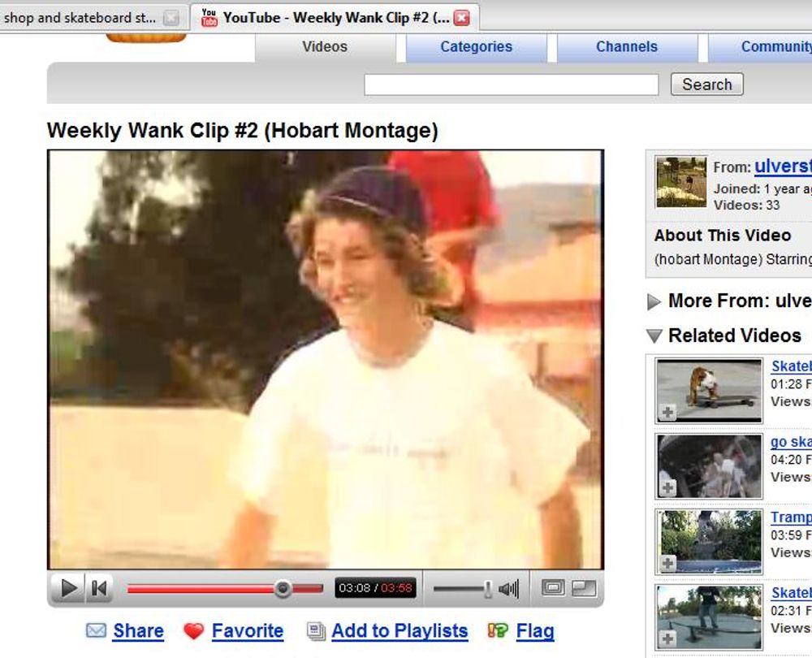This screenshot has height=658, width=812.
Task: Switch to the Community tab
Action: coord(760,47)
